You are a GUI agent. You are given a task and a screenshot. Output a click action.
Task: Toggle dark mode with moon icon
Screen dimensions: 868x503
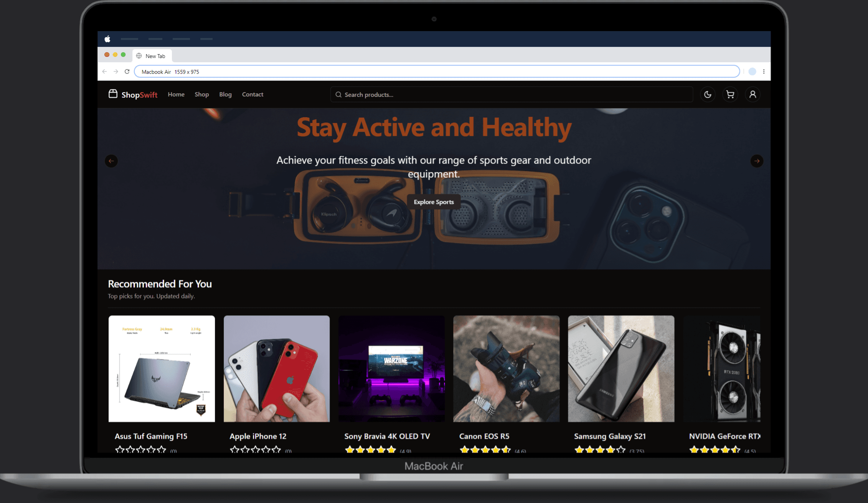(708, 94)
